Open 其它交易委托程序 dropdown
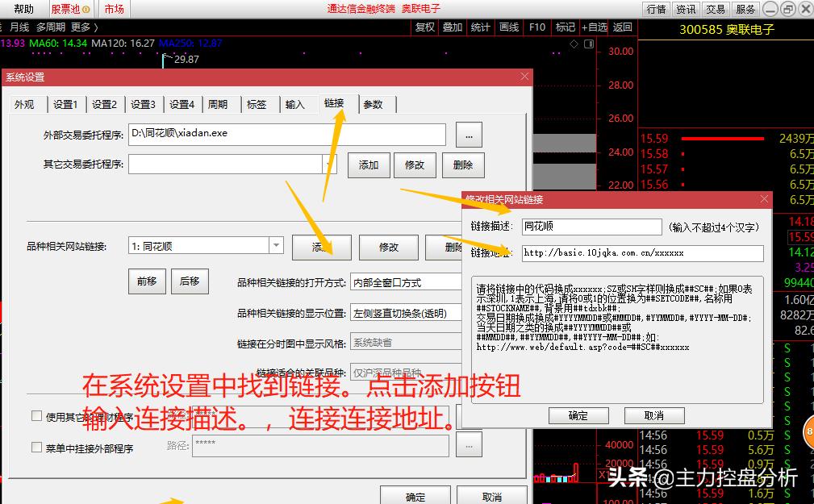This screenshot has width=814, height=504. 329,165
